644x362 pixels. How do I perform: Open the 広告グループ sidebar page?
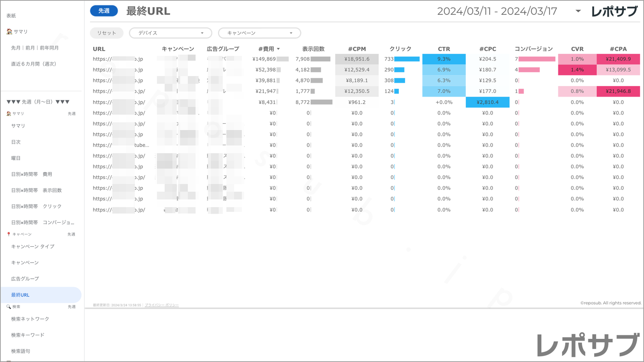25,279
